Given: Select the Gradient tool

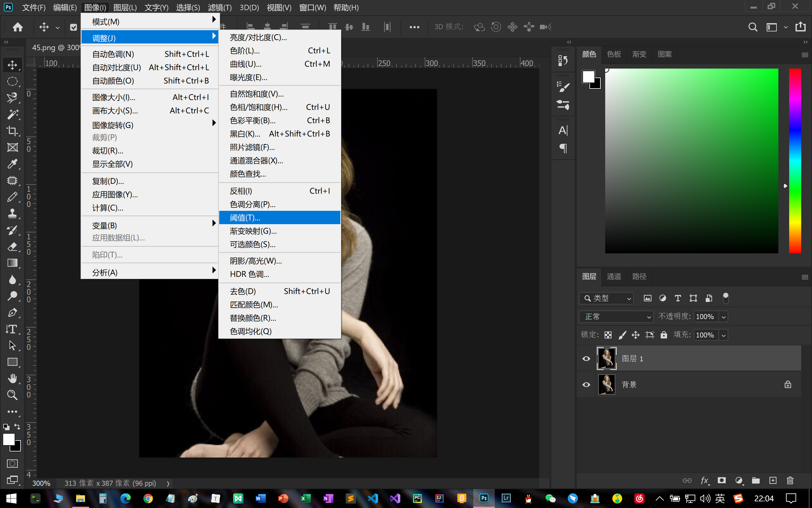Looking at the screenshot, I should 12,263.
